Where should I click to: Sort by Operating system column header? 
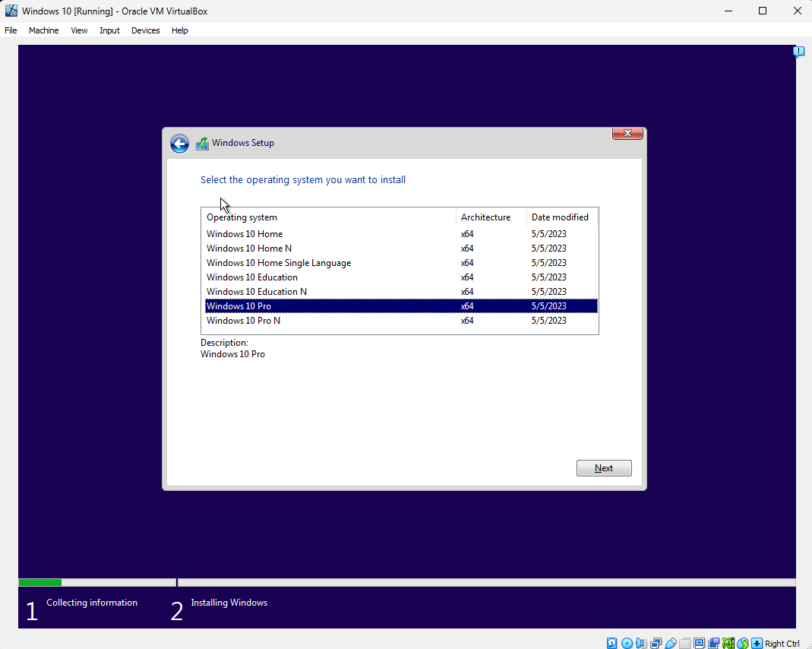pyautogui.click(x=329, y=217)
